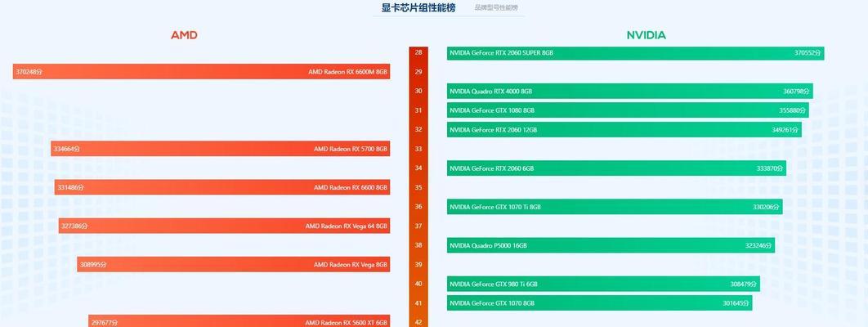Click the 308479分 score value
Image resolution: width=868 pixels, height=327 pixels.
coord(744,284)
